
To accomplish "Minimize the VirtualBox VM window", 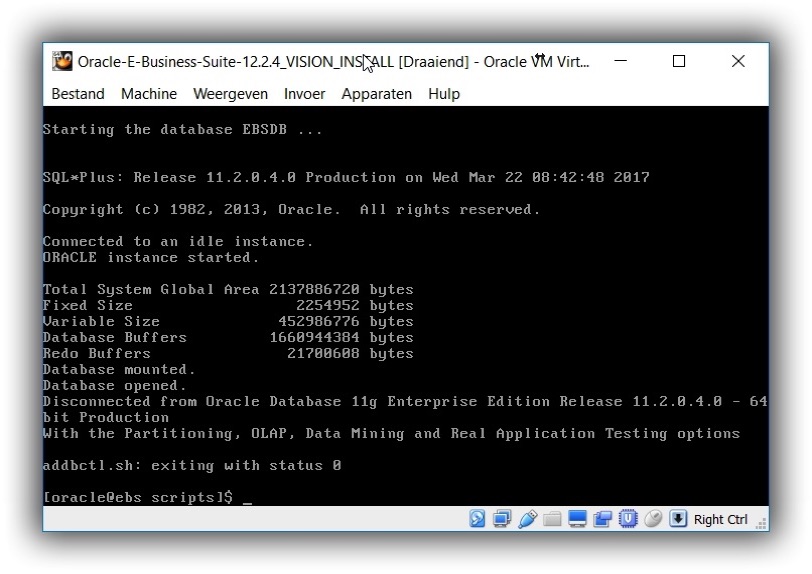I will point(620,61).
